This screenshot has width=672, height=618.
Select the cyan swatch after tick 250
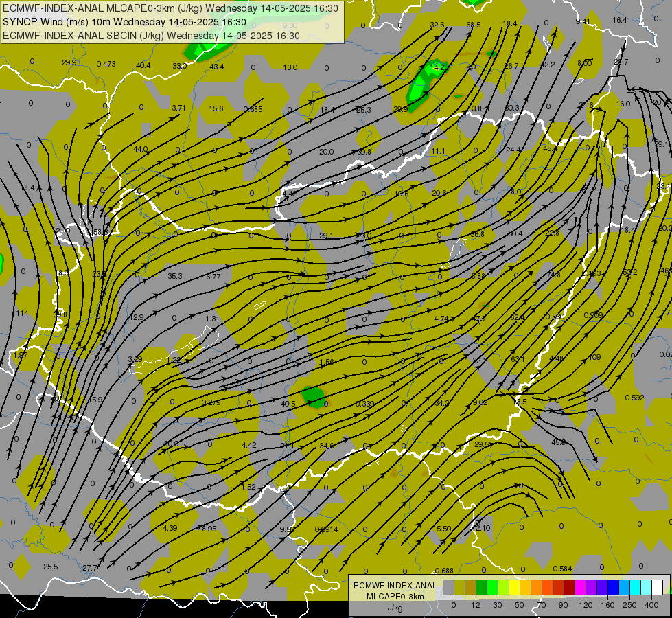tap(635, 588)
